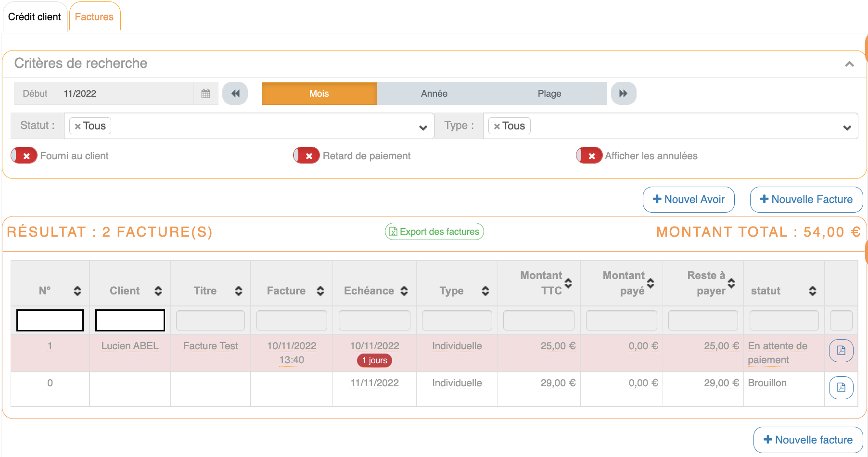Go to previous month with rewind arrows

tap(235, 93)
